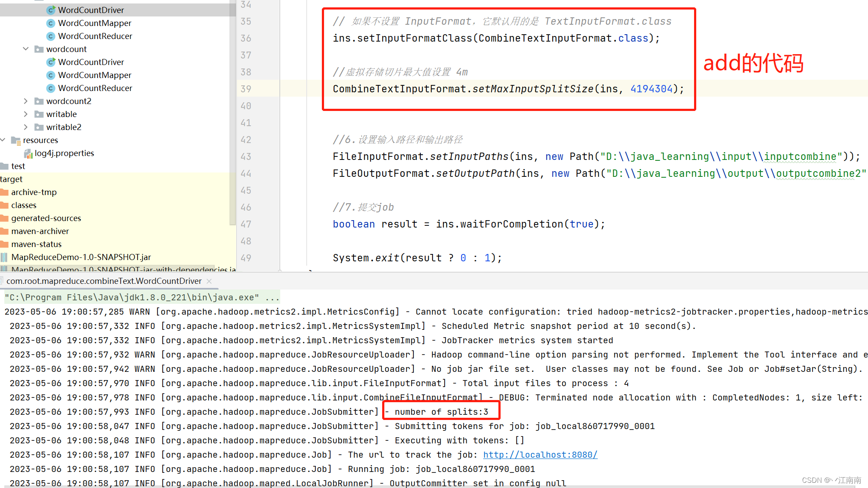This screenshot has width=868, height=488.
Task: Click the 'JobTracker metrics system started' log line
Action: click(527, 340)
